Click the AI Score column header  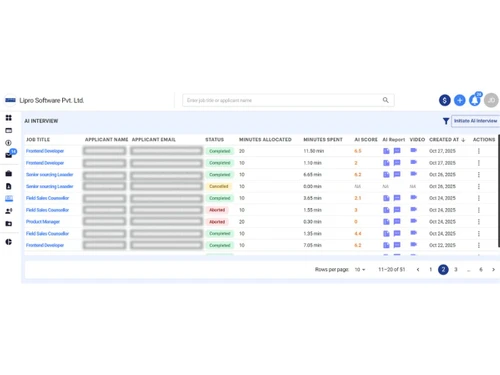[366, 140]
